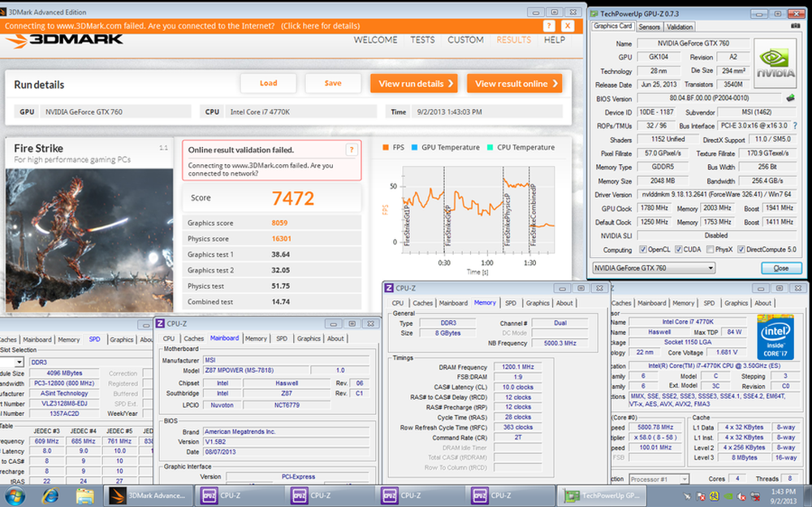Go to the WELCOME section in 3DMark
Screen dimensions: 812x507
click(375, 40)
